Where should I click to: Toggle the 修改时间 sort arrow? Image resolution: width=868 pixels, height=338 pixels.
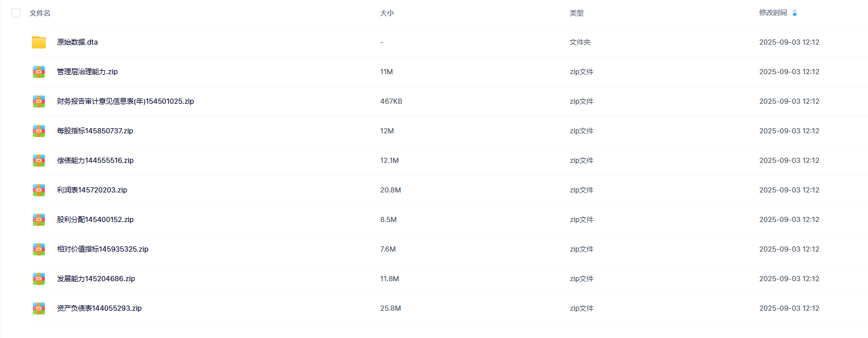tap(794, 13)
